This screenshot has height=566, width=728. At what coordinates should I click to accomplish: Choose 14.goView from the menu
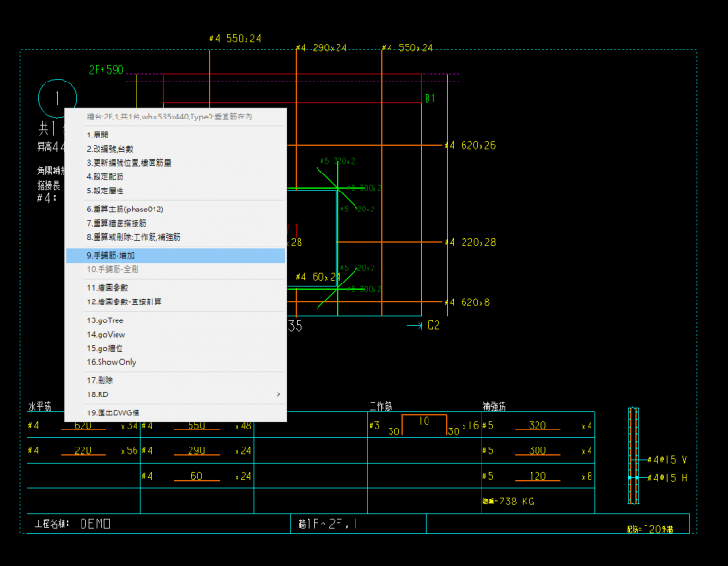tap(176, 335)
